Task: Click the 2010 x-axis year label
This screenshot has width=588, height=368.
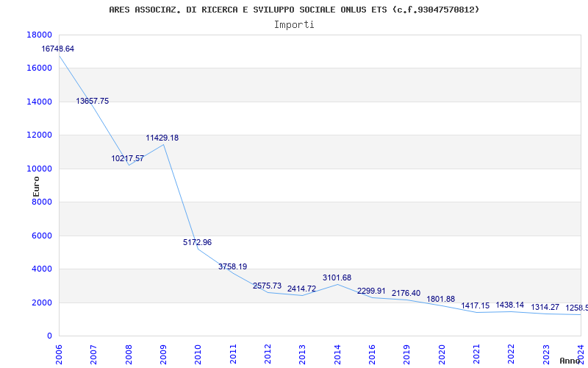Action: (198, 355)
